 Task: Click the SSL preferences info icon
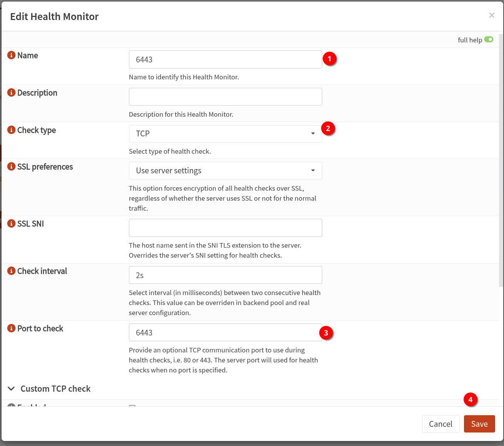pos(12,167)
